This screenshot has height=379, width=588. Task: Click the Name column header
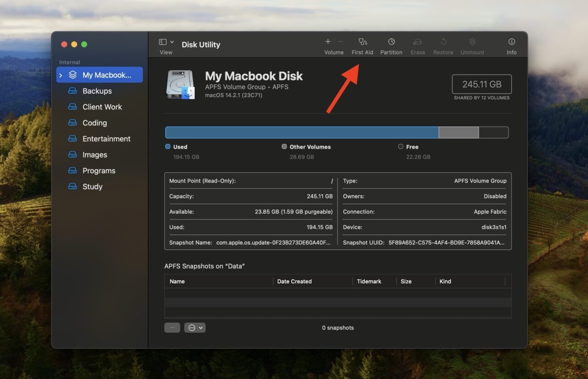(177, 282)
